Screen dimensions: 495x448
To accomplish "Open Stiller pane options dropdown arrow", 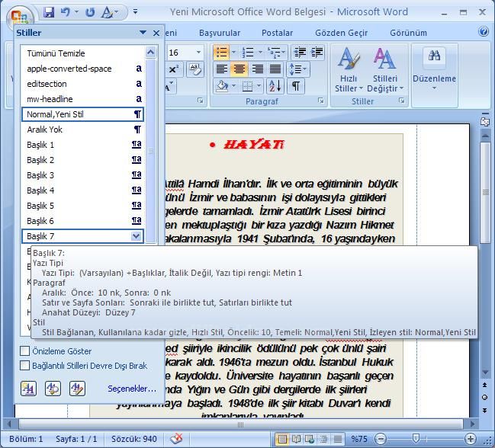I will [x=143, y=33].
